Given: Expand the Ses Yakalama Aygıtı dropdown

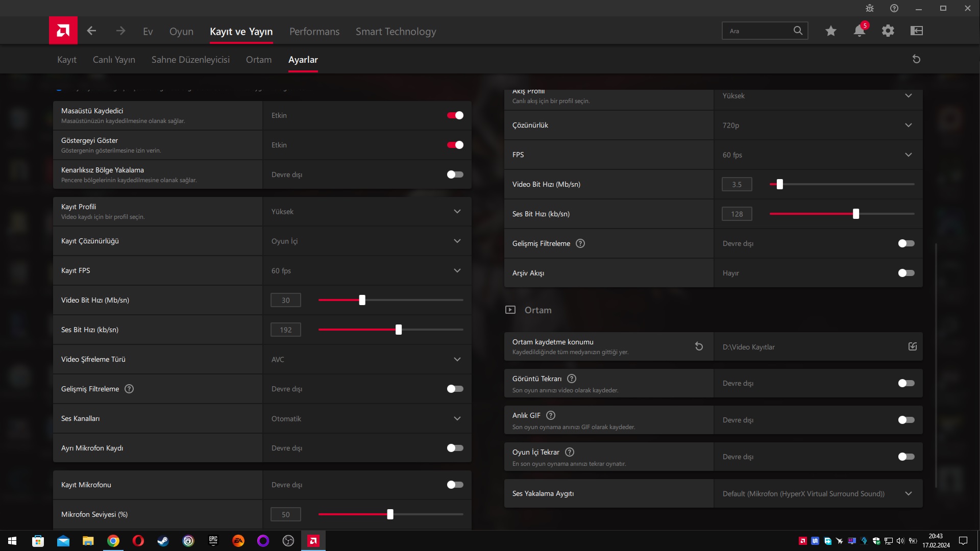Looking at the screenshot, I should (x=908, y=493).
